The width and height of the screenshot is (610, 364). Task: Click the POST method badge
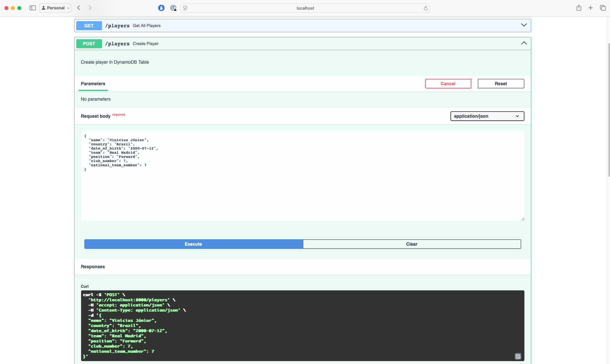pyautogui.click(x=89, y=44)
